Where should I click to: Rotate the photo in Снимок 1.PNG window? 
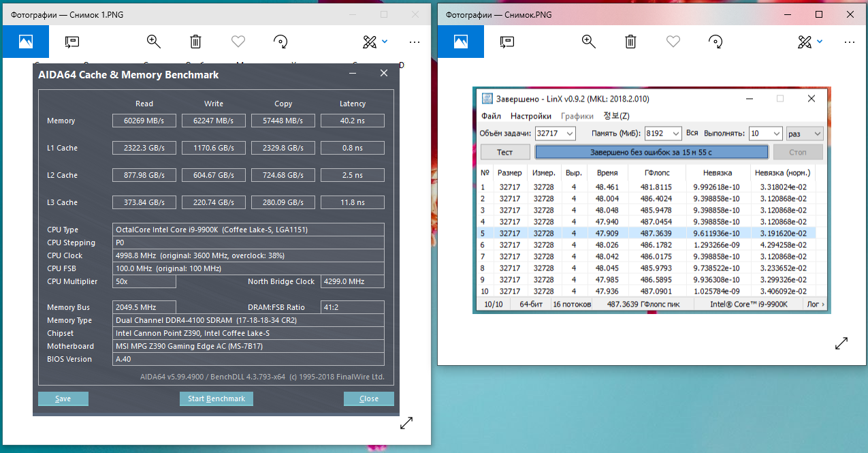(280, 42)
